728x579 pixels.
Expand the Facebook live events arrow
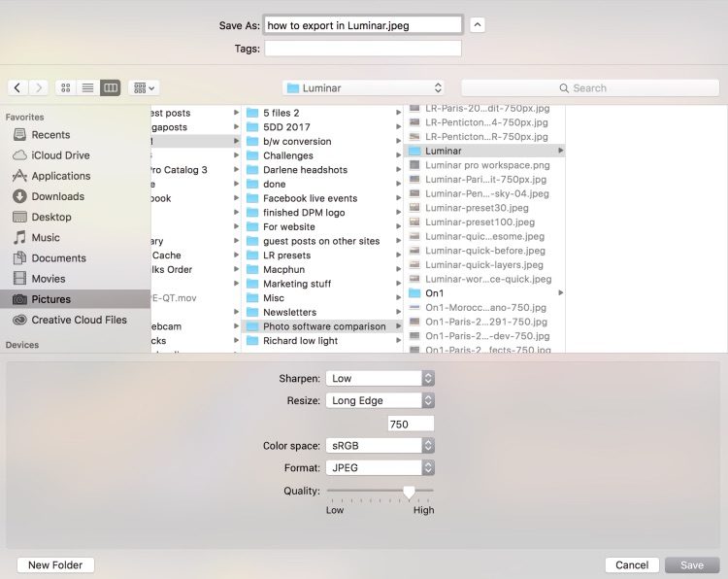[x=398, y=198]
